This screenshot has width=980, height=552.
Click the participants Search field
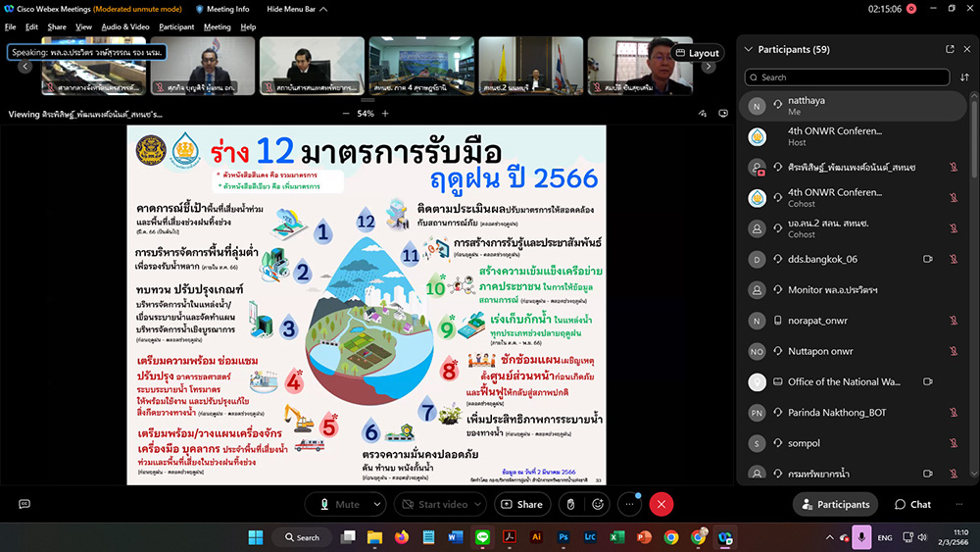843,76
